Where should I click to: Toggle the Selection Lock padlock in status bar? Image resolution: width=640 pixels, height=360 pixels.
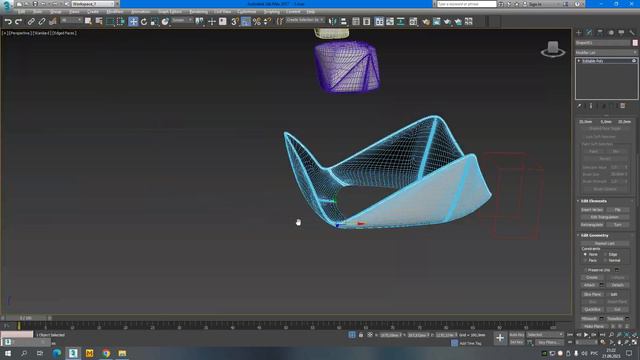point(361,335)
